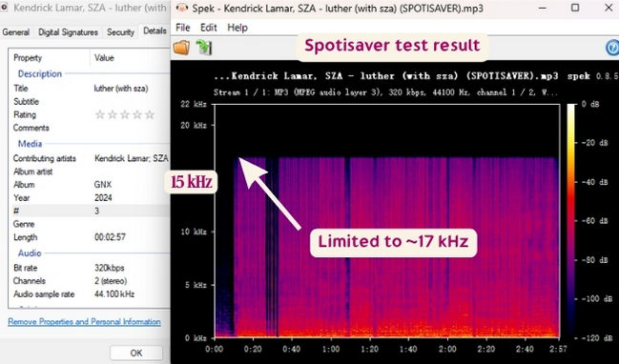Click the blue Help icon in Spek
The height and width of the screenshot is (364, 619).
[x=612, y=48]
